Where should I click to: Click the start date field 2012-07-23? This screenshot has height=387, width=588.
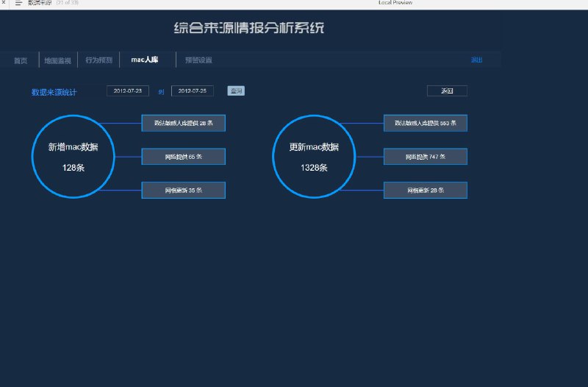(x=128, y=90)
